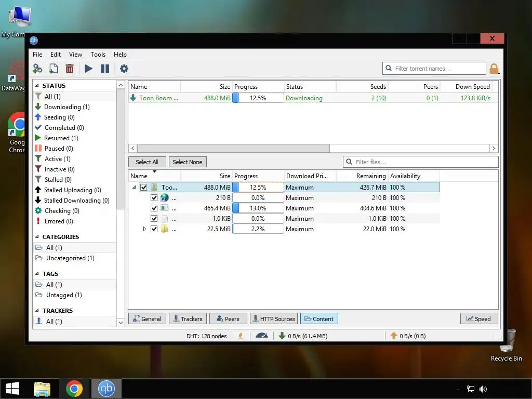The height and width of the screenshot is (399, 532).
Task: Open Options via the gear icon
Action: (124, 69)
